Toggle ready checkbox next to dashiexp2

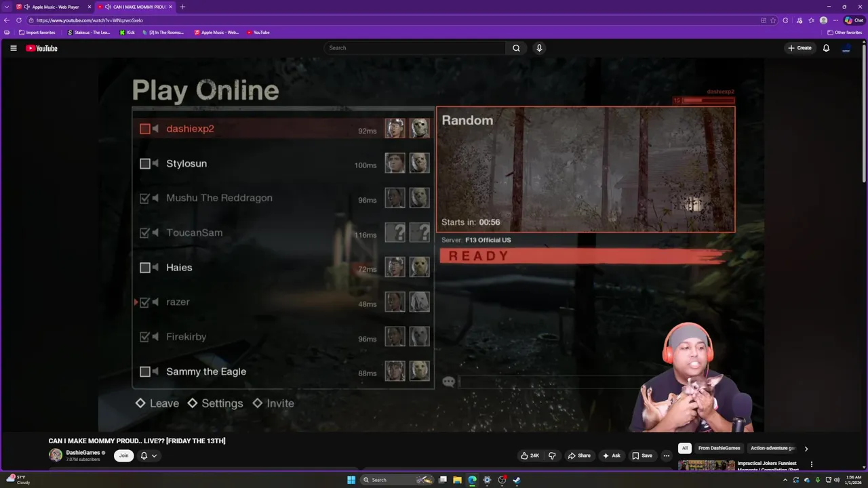144,129
